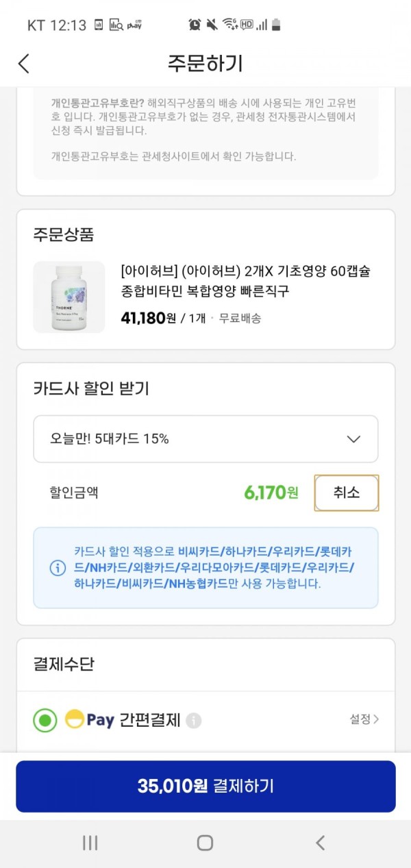Tap the alarm icon in status bar
This screenshot has width=411, height=868.
195,25
